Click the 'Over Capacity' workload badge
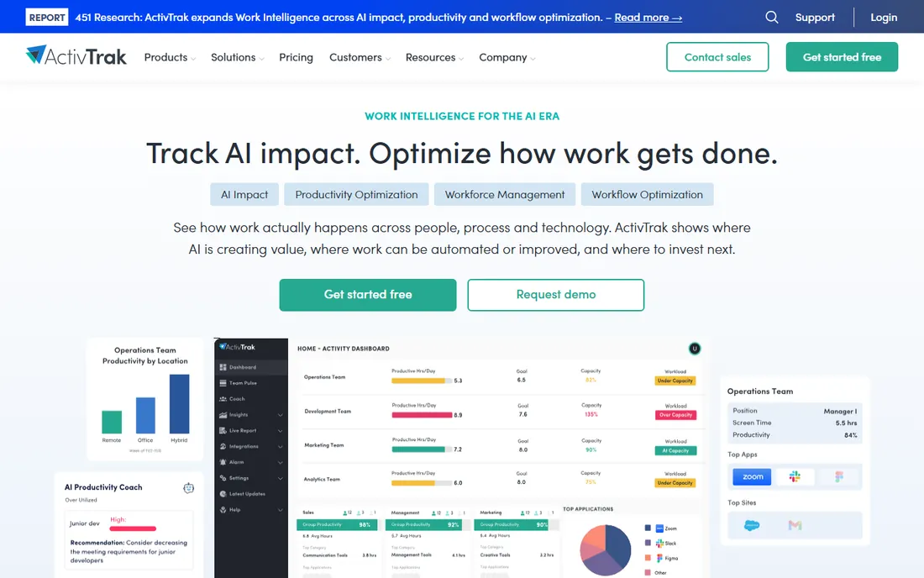 (x=675, y=415)
